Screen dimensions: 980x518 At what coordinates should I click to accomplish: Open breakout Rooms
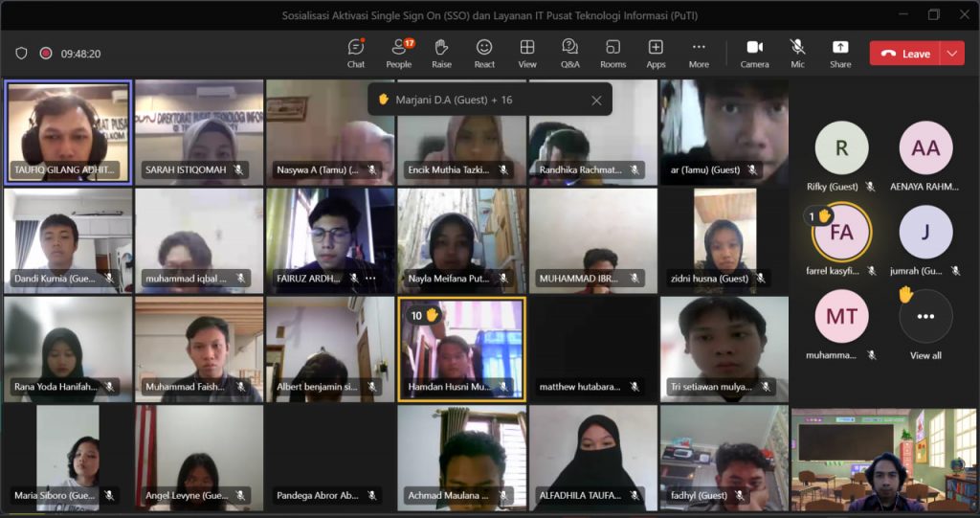click(612, 53)
